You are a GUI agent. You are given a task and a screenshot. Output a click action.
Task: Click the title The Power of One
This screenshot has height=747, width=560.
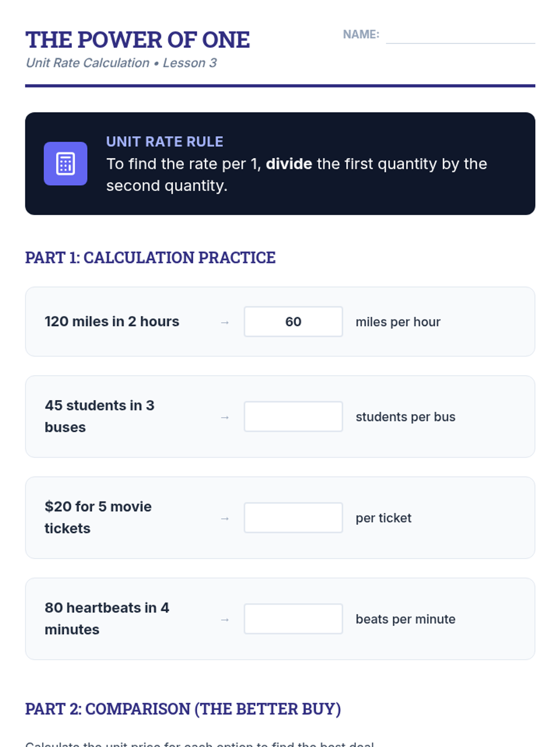click(138, 40)
